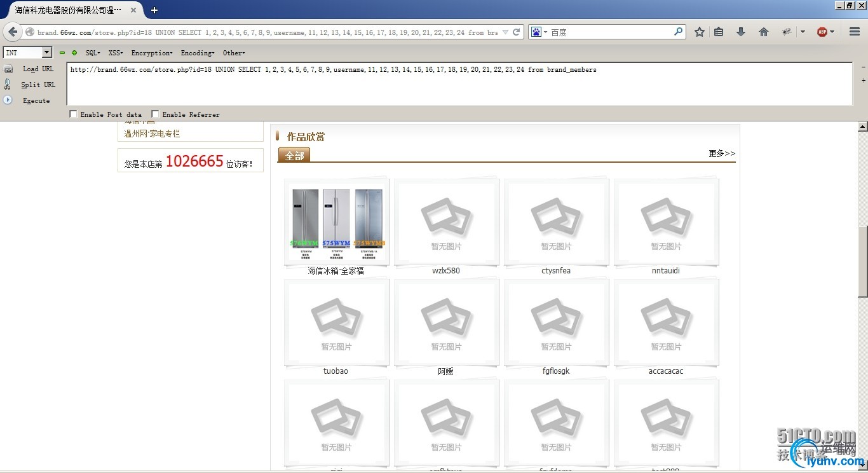Image resolution: width=868 pixels, height=473 pixels.
Task: Go back with the browser back arrow
Action: tap(13, 32)
